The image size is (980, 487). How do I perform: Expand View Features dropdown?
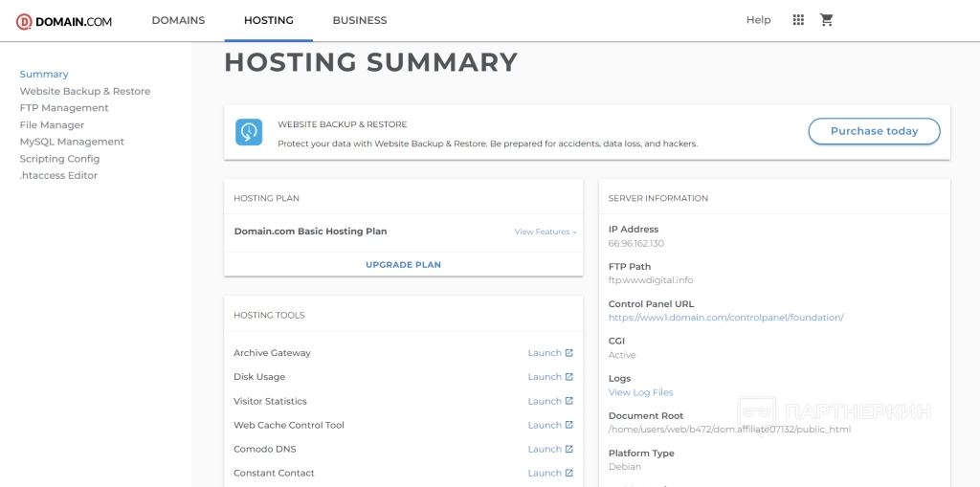(x=546, y=232)
